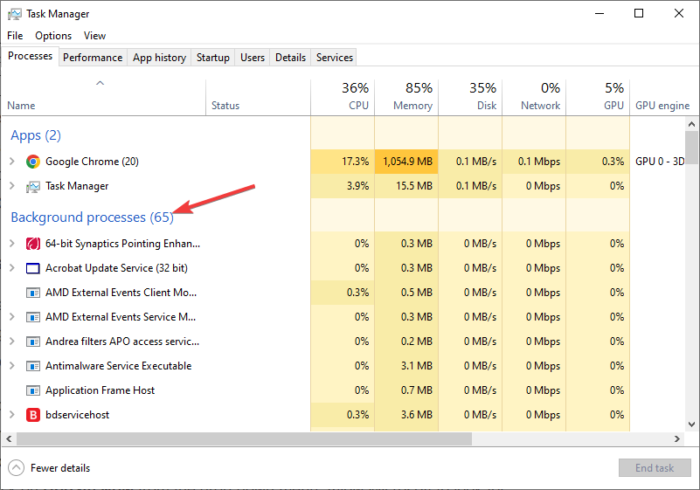Click the horizontal scrollbar at bottom
Screen dimensions: 700x490
click(x=300, y=438)
